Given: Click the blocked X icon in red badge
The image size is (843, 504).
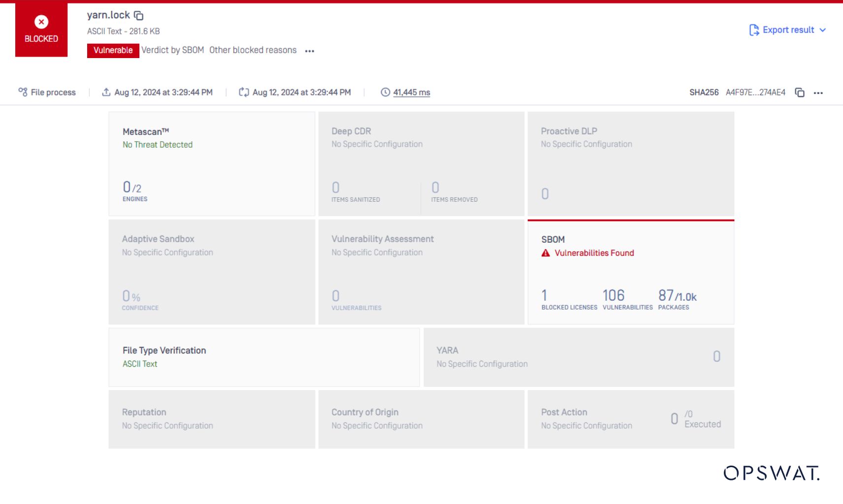Looking at the screenshot, I should click(x=41, y=22).
